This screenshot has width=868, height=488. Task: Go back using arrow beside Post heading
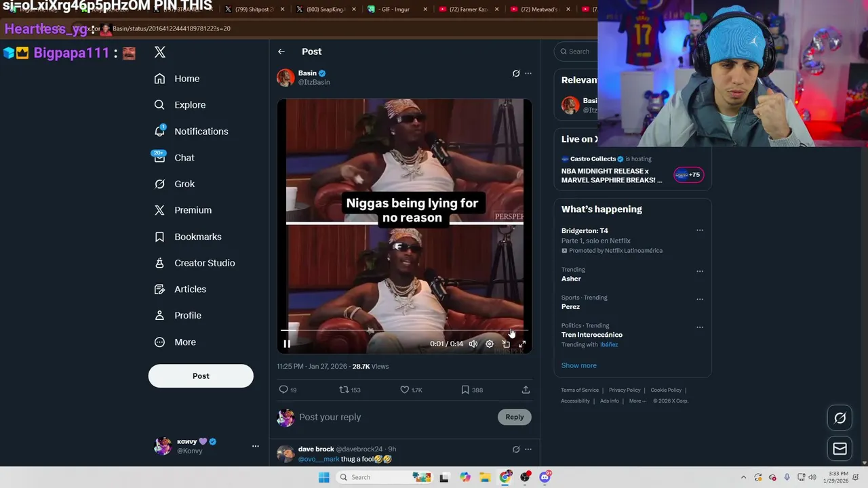click(x=281, y=52)
